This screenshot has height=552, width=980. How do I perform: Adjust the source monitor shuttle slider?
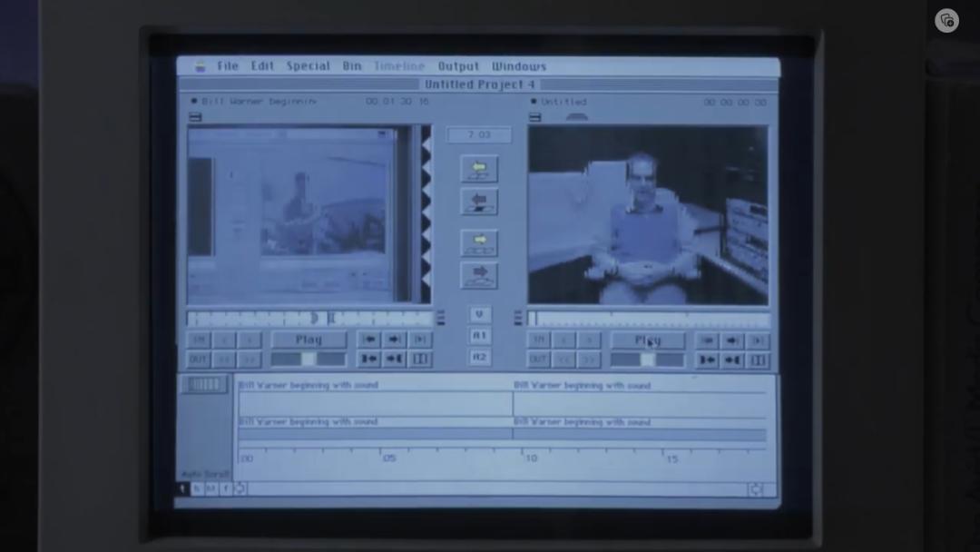point(309,360)
